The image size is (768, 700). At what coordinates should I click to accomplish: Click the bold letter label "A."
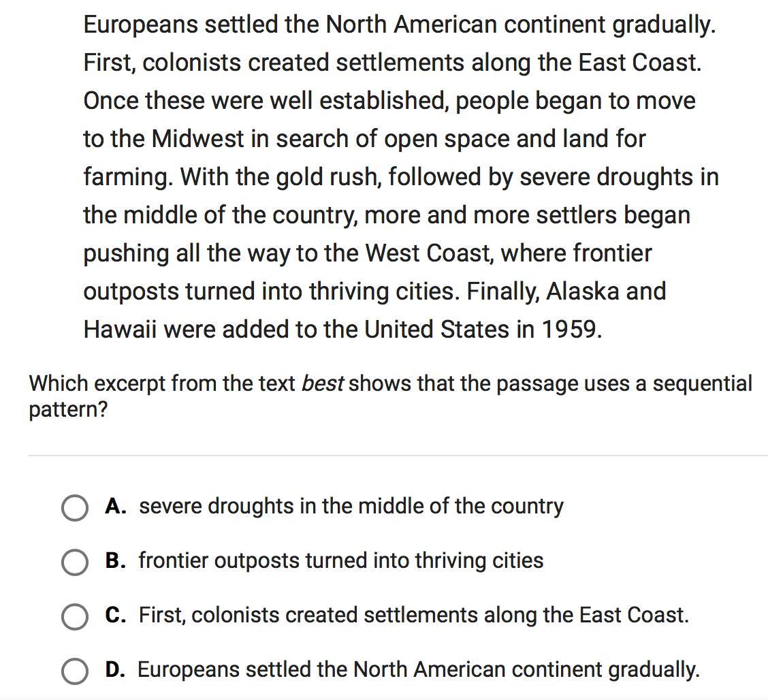115,507
